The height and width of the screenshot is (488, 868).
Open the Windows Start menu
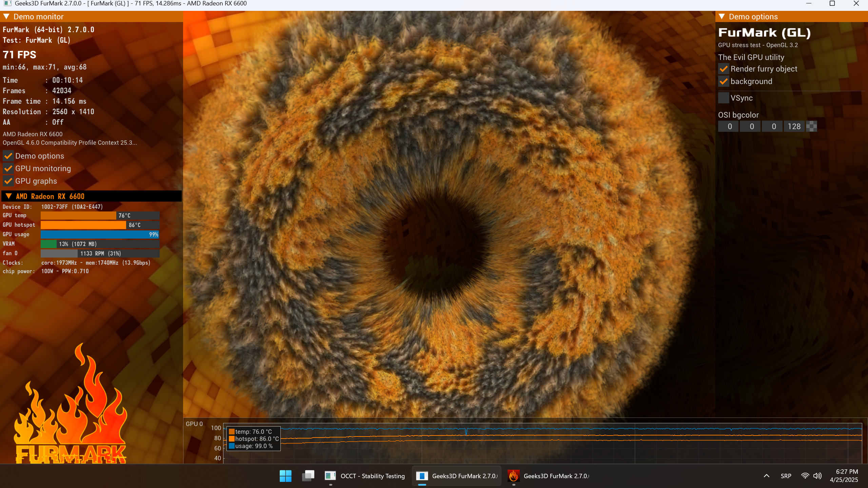pyautogui.click(x=285, y=476)
